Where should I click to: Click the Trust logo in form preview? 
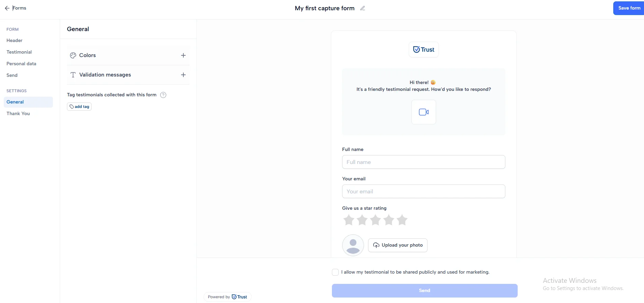coord(423,50)
